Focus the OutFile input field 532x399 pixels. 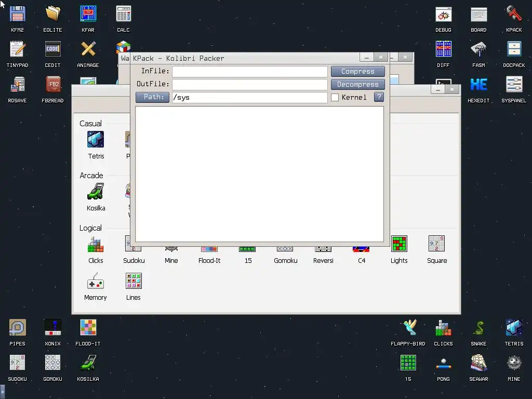tap(250, 85)
